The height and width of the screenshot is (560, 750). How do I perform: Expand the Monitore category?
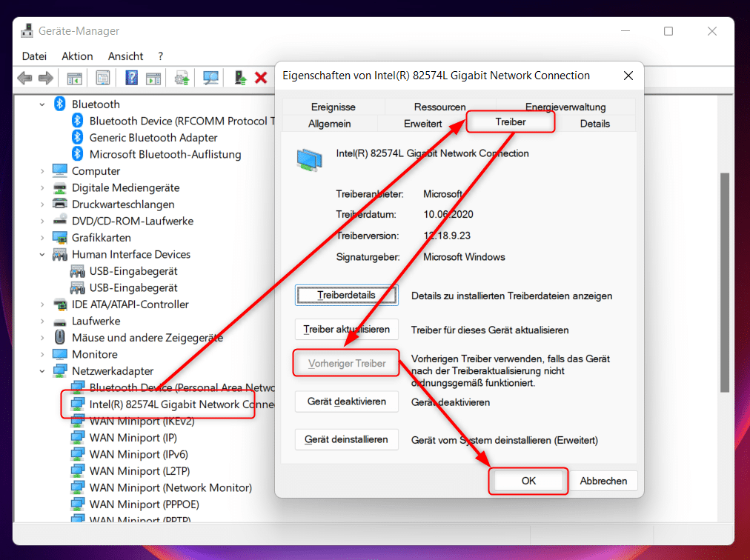(44, 354)
